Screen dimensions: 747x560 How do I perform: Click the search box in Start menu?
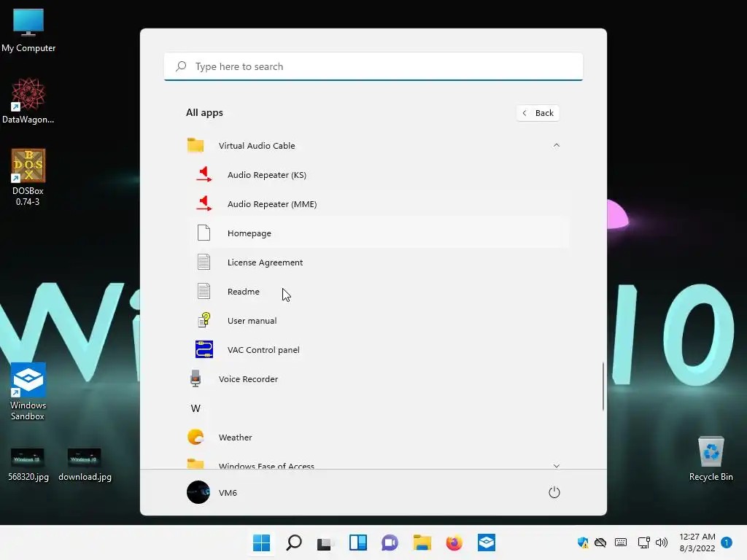[x=373, y=66]
